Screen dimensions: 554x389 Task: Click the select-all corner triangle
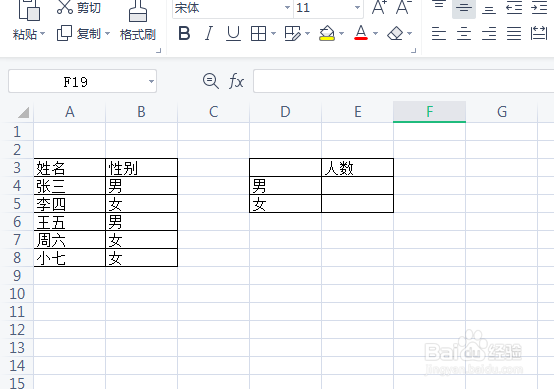[23, 112]
